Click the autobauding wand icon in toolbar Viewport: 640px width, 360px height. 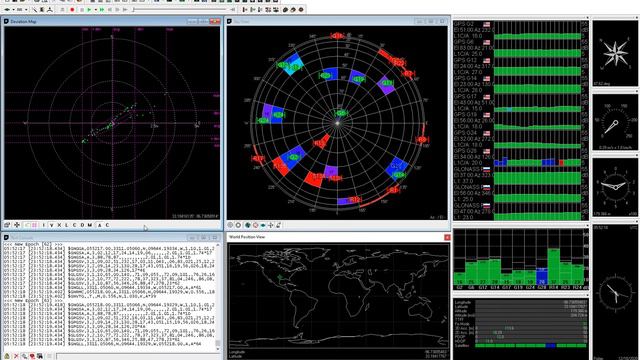[x=35, y=9]
